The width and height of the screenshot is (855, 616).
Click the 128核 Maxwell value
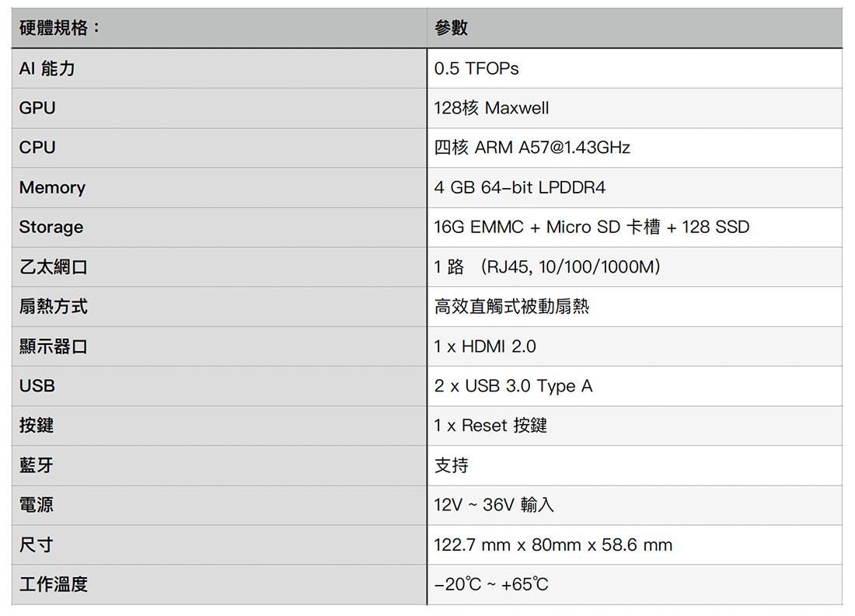(491, 108)
